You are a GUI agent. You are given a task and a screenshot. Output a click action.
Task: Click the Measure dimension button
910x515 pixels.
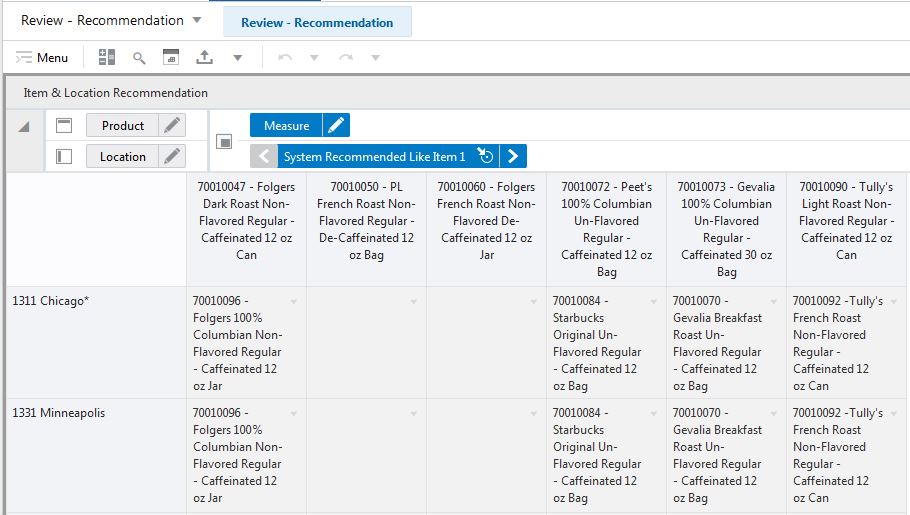coord(286,125)
